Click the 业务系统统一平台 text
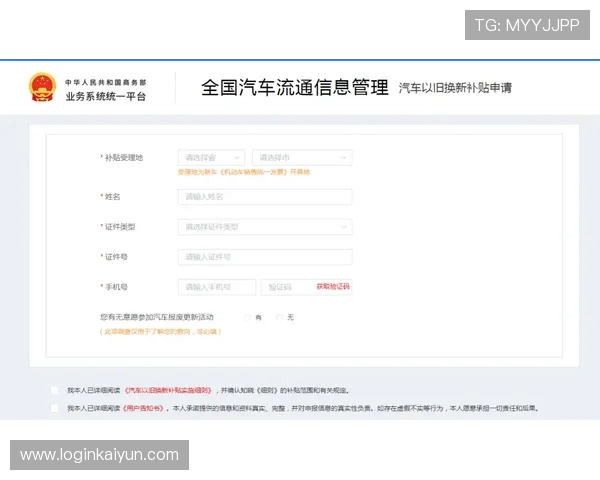The width and height of the screenshot is (600, 480). point(106,96)
